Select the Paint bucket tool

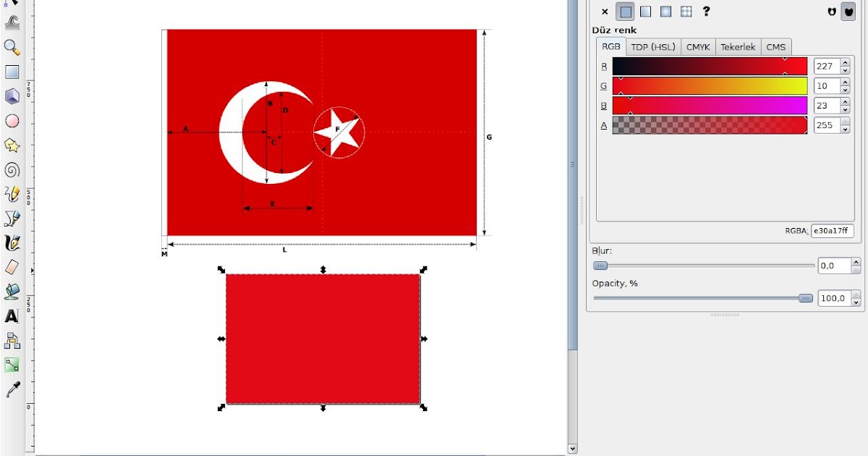coord(12,292)
